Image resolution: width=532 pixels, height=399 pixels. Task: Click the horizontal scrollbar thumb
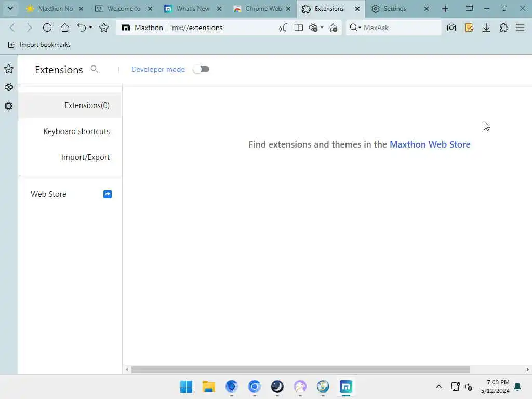(300, 369)
